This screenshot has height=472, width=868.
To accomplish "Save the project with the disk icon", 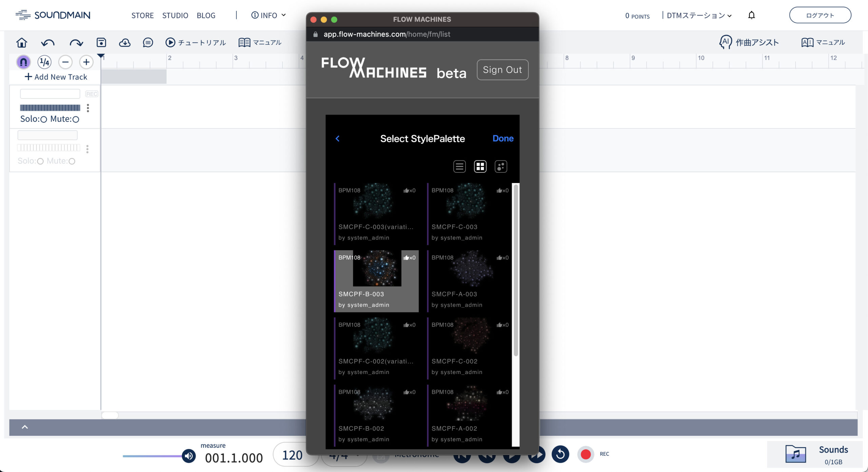I will [101, 43].
